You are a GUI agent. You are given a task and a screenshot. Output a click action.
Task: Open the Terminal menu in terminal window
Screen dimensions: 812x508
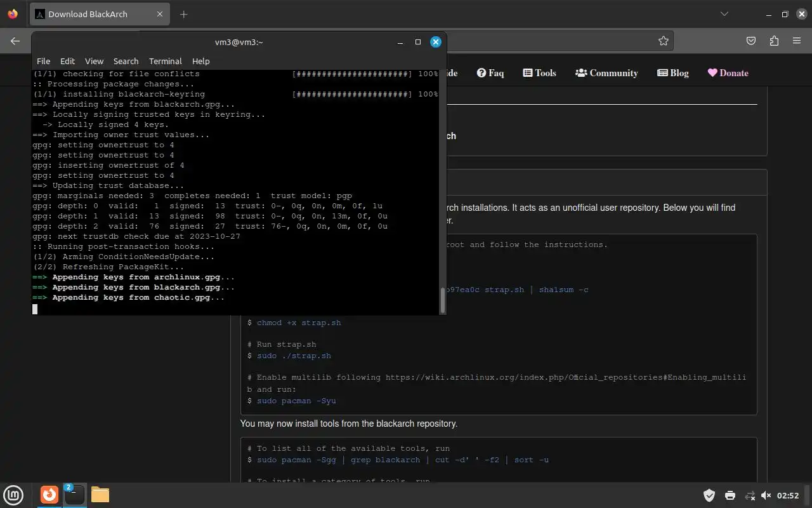click(x=166, y=61)
